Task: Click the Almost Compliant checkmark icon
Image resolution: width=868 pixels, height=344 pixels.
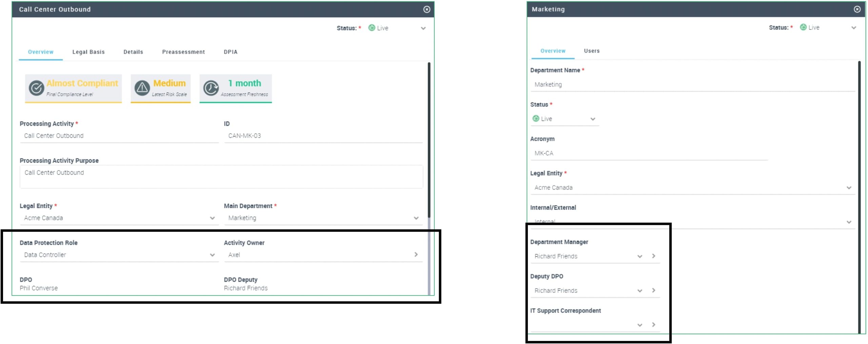Action: (36, 88)
